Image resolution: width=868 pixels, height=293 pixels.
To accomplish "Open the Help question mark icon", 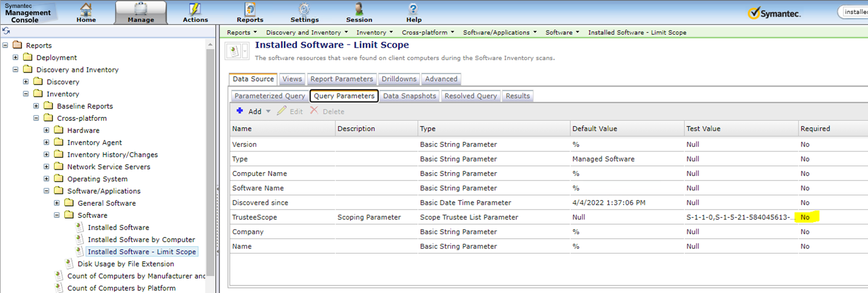I will [413, 9].
